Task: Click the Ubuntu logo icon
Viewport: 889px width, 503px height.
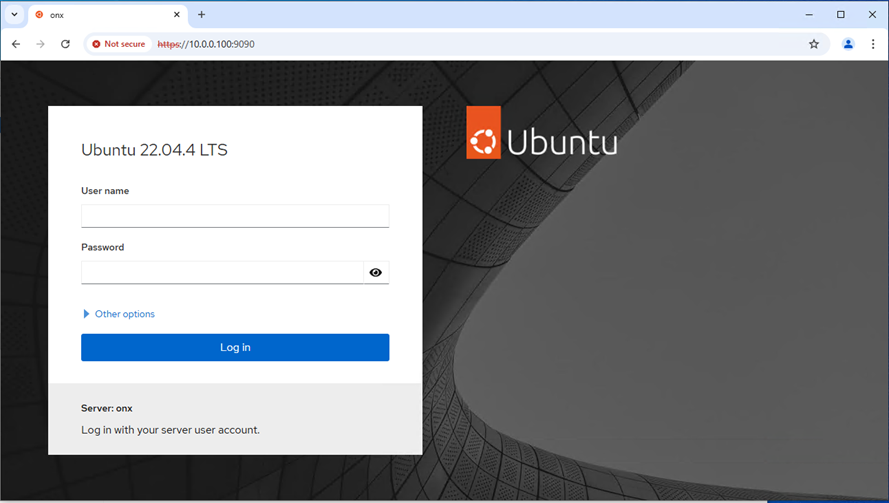Action: (483, 132)
